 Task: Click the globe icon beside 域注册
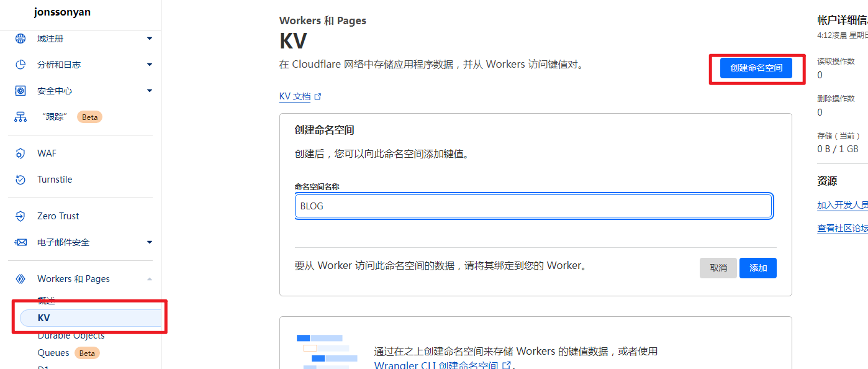(20, 39)
